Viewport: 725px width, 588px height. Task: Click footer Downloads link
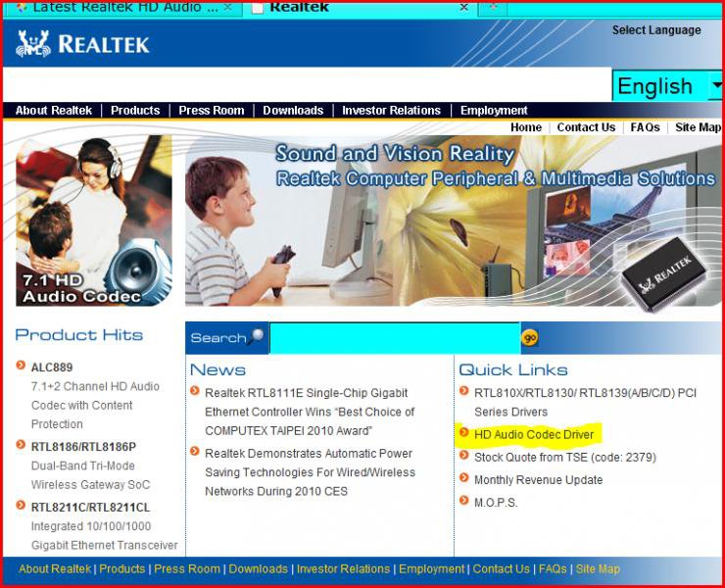pos(258,569)
